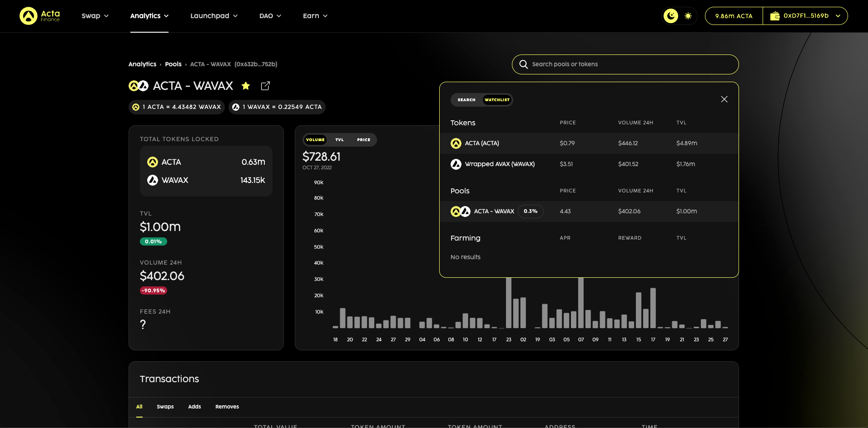Click the $446.12 ACTA volume cell
868x428 pixels.
click(x=628, y=143)
